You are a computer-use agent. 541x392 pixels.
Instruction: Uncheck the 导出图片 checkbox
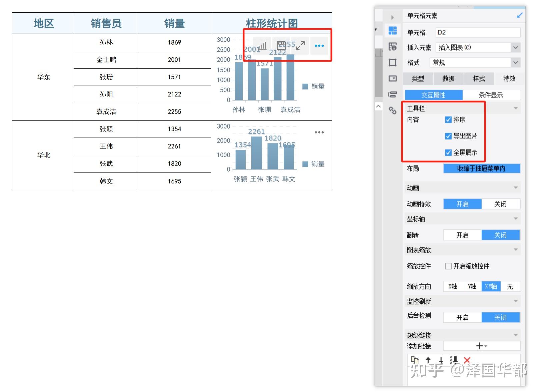(448, 136)
